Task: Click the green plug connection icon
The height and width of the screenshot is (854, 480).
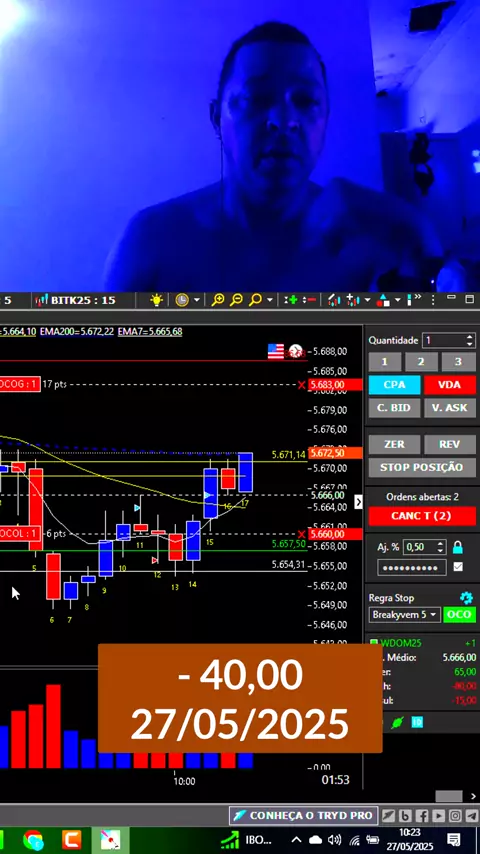Action: pyautogui.click(x=397, y=723)
